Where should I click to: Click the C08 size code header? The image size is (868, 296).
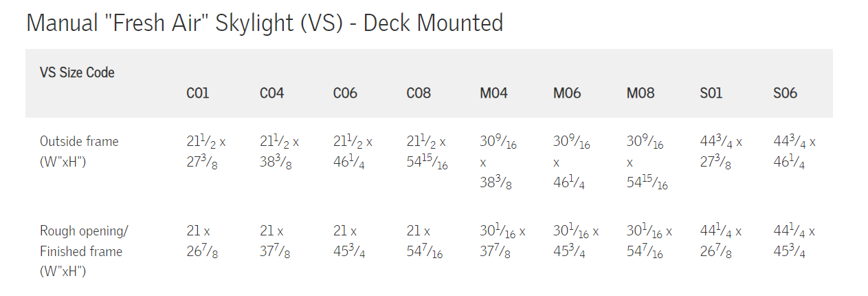coord(419,93)
